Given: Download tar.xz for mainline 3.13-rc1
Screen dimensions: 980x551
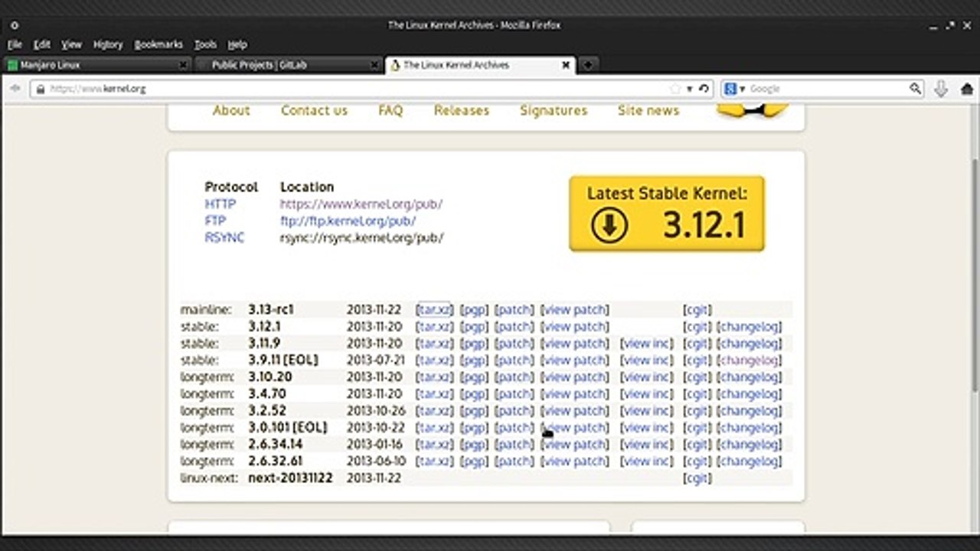Looking at the screenshot, I should [x=434, y=310].
